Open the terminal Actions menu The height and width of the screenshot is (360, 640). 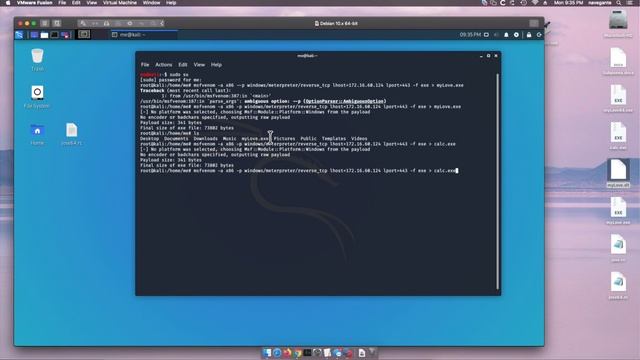164,64
